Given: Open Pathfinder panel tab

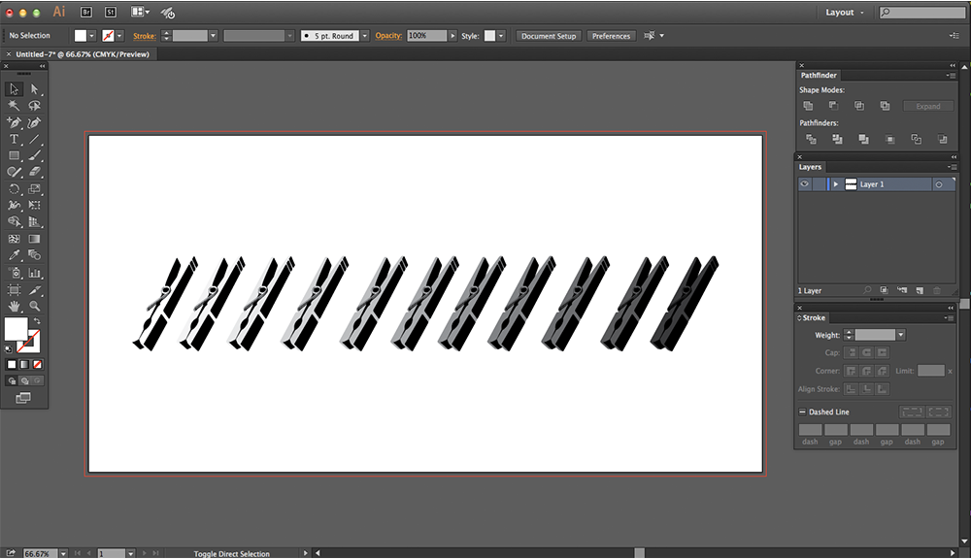Looking at the screenshot, I should (x=818, y=75).
